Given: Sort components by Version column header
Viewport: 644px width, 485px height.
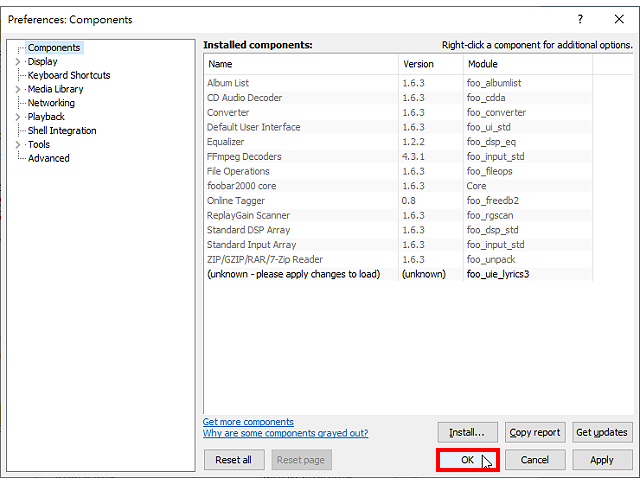Looking at the screenshot, I should pyautogui.click(x=430, y=64).
